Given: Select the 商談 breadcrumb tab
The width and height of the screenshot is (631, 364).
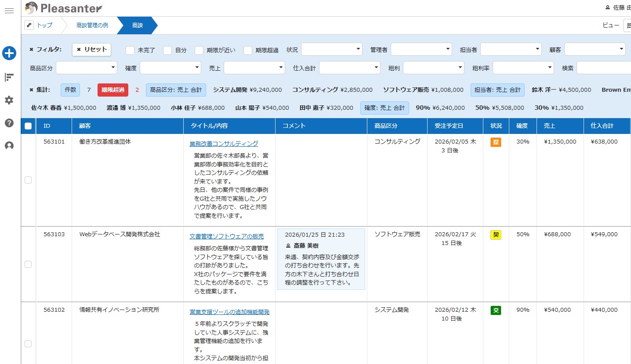Looking at the screenshot, I should click(x=137, y=25).
